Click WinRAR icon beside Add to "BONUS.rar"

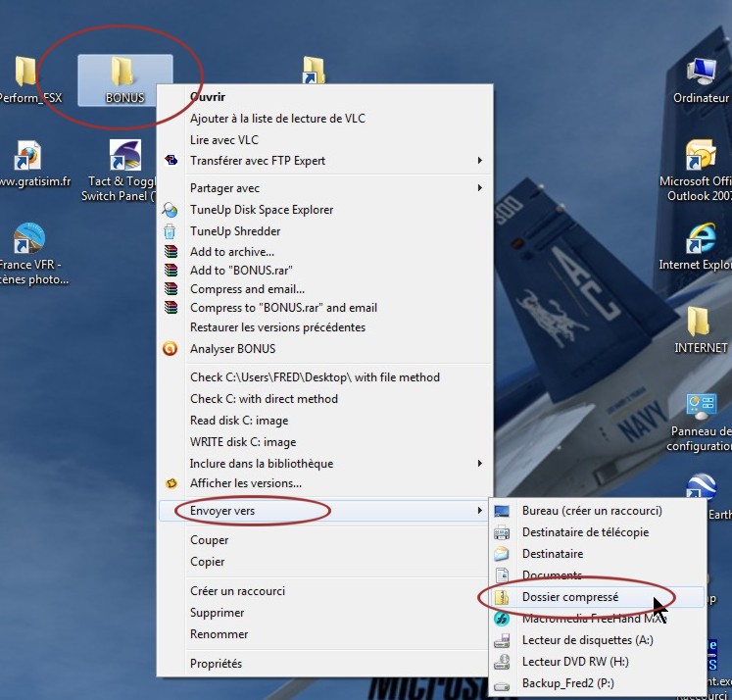[x=171, y=270]
